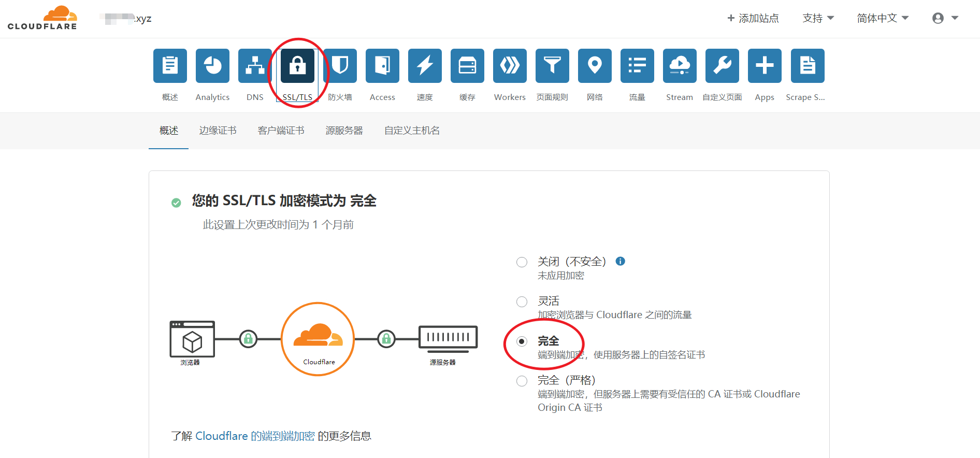980x458 pixels.
Task: Open the SSL/TLS padlock icon
Action: 297,66
